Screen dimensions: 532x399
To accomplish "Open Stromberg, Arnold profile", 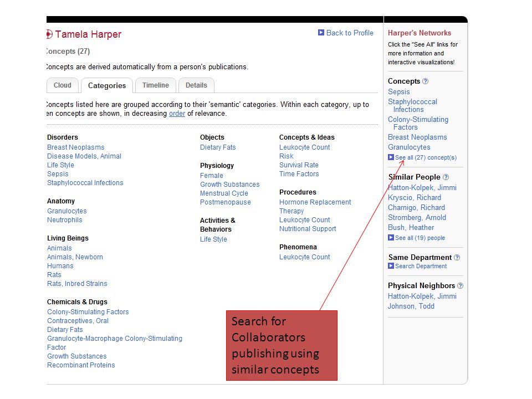I will tap(417, 217).
